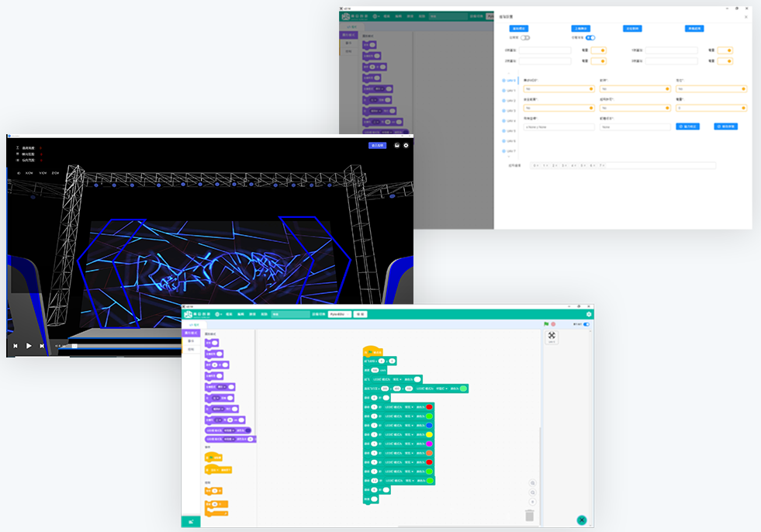Screen dimensions: 761x532
Task: Skip to next in simulation player
Action: 42,346
